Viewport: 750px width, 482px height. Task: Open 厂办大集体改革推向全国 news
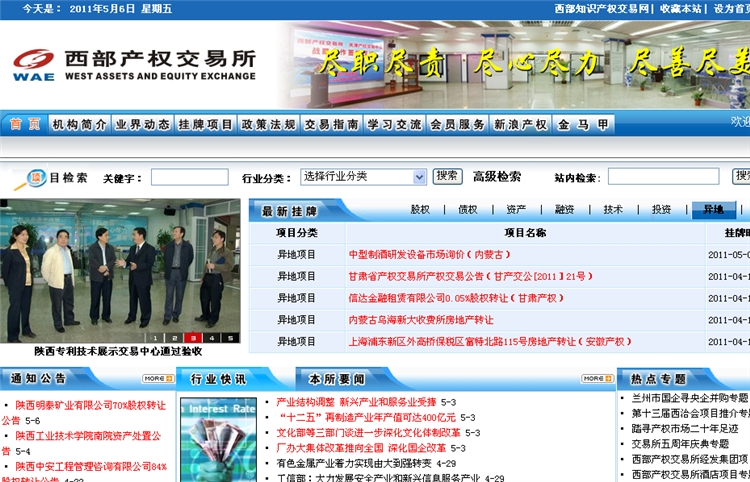pos(361,448)
